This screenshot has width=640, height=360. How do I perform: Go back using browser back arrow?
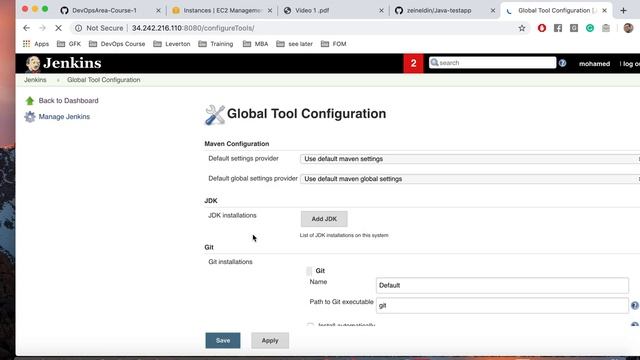pyautogui.click(x=27, y=28)
